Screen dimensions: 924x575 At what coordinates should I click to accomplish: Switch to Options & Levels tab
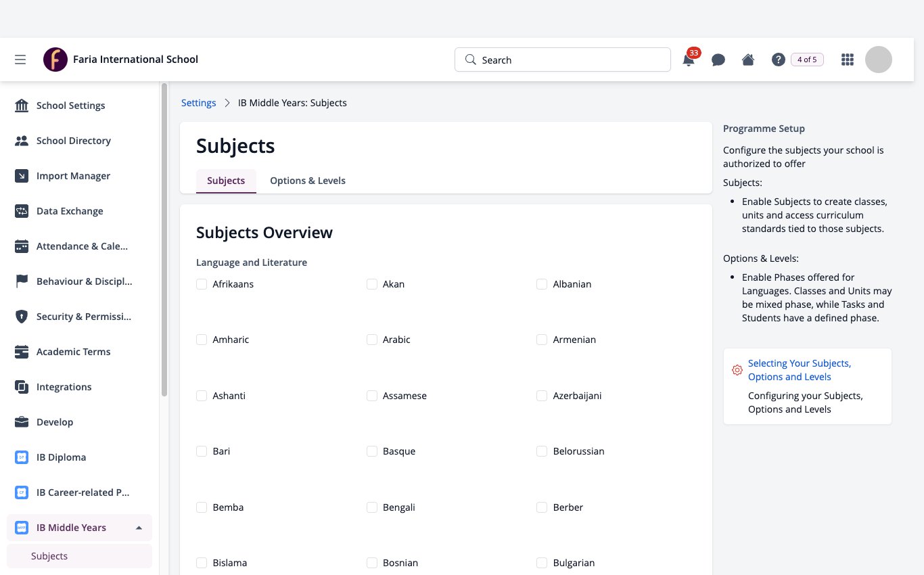coord(308,181)
